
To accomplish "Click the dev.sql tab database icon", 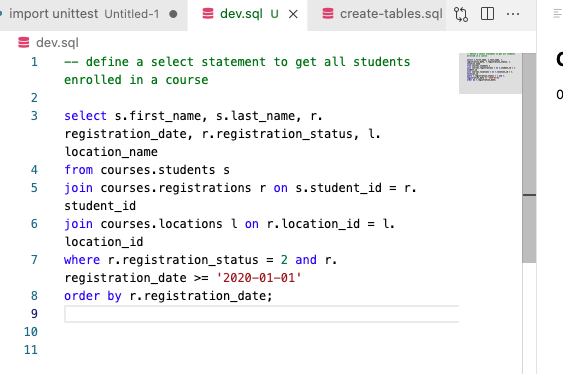I will pos(208,14).
